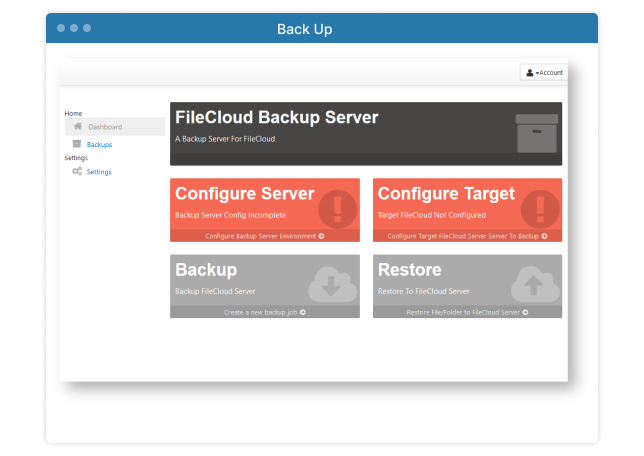Click A Backup Server For FileCloud subtitle
Screen dimensions: 644x456
coord(225,139)
